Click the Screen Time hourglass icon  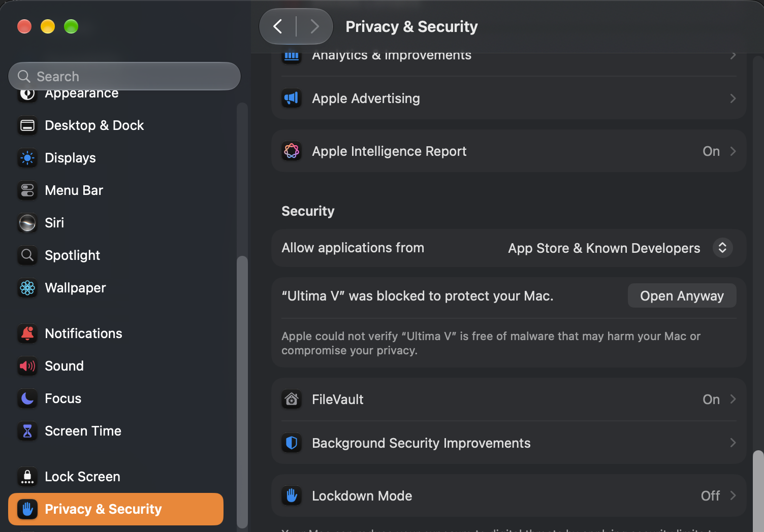tap(27, 431)
